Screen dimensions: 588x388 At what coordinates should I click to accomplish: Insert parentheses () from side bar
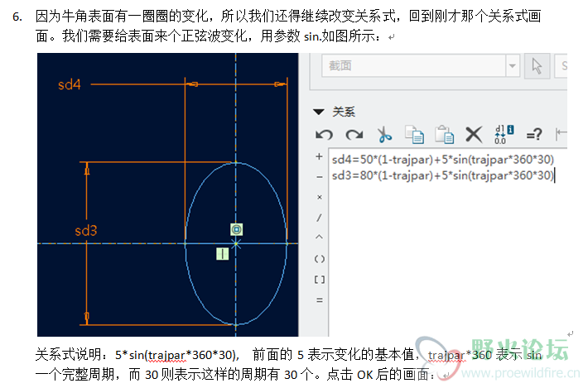coord(320,259)
